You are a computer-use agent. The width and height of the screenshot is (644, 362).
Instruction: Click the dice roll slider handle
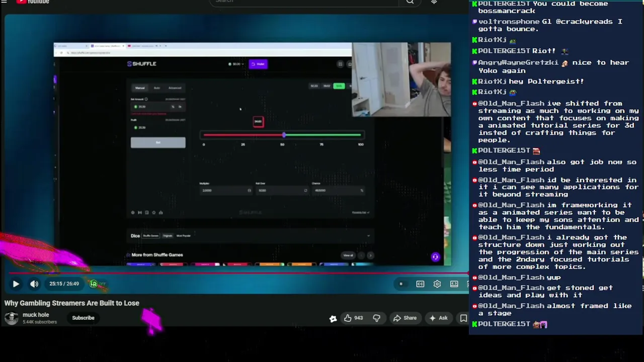[x=284, y=135]
